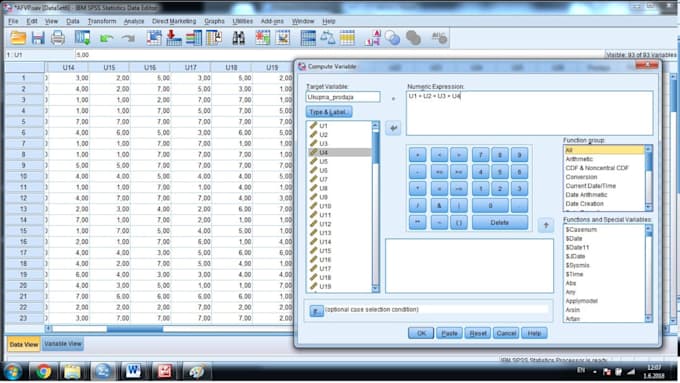Open Windows Explorer folder icon in taskbar
The width and height of the screenshot is (680, 383).
coord(72,371)
